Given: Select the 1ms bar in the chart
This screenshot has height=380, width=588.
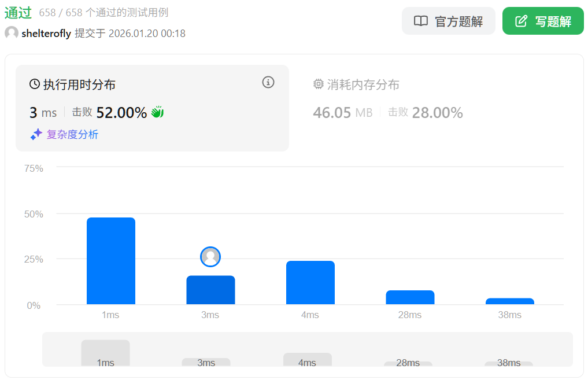Looking at the screenshot, I should coord(111,261).
